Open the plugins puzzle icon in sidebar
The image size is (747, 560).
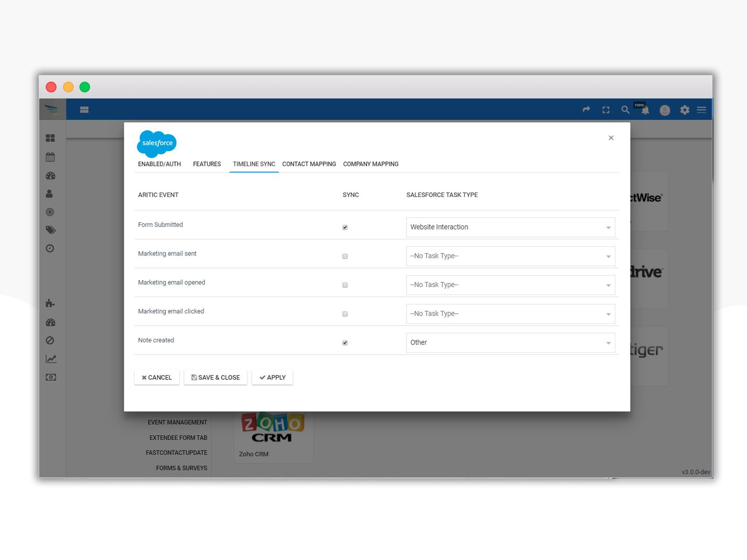coord(50,303)
